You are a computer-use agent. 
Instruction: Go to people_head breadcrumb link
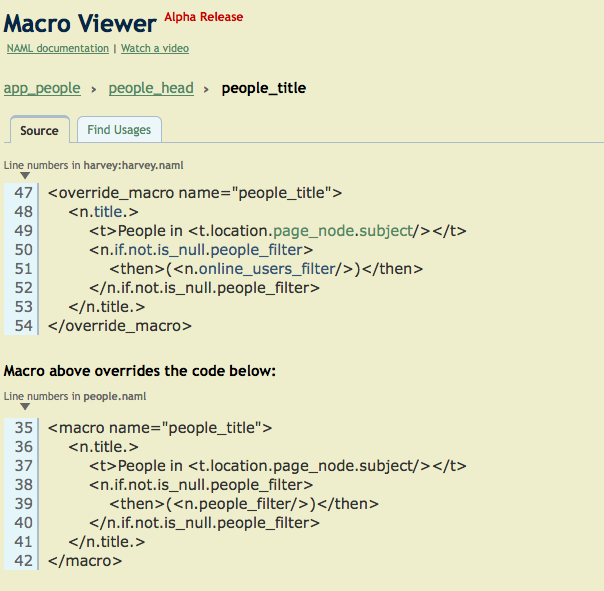pos(151,88)
